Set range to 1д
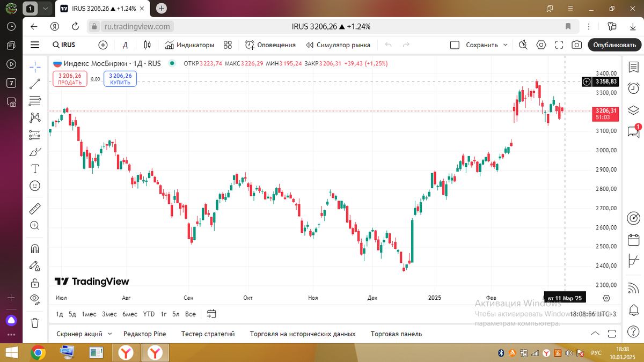The height and width of the screenshot is (362, 644). [x=60, y=314]
